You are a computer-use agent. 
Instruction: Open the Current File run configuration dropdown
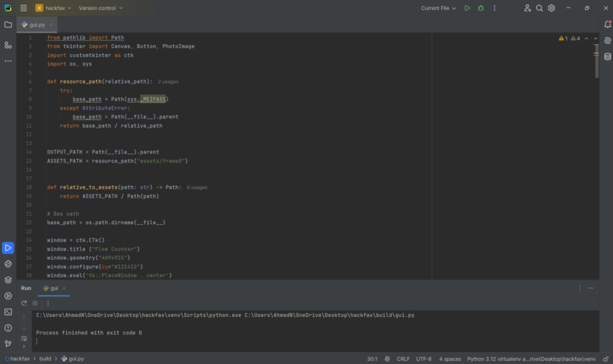point(438,8)
